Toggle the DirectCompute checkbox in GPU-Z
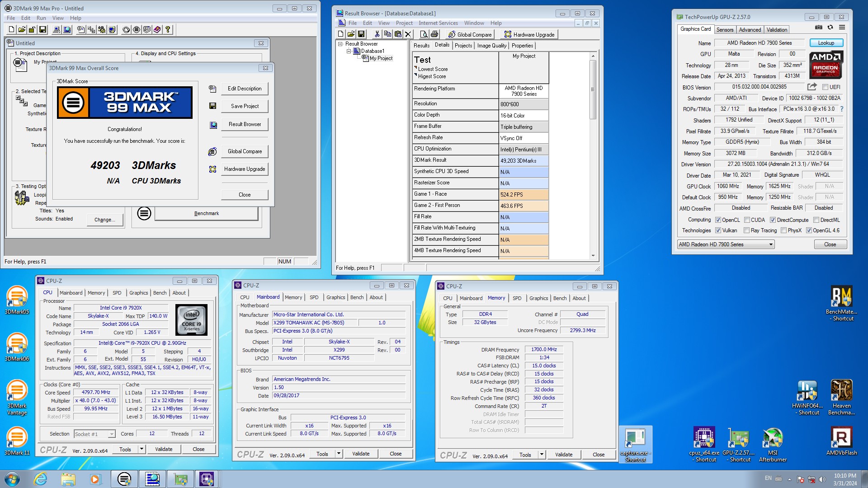Viewport: 868px width, 488px height. click(x=773, y=220)
